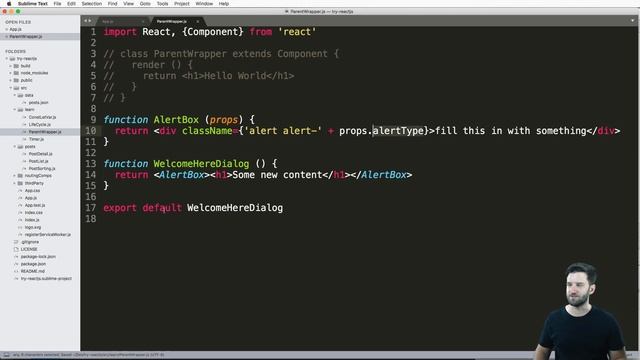640x360 pixels.
Task: Click 'react' string on line 1
Action: pos(297,32)
